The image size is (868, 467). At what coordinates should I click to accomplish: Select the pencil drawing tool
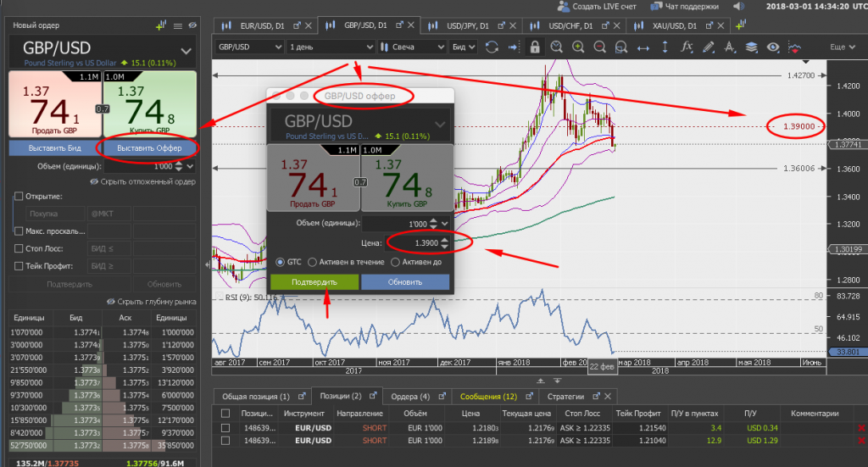[x=708, y=47]
